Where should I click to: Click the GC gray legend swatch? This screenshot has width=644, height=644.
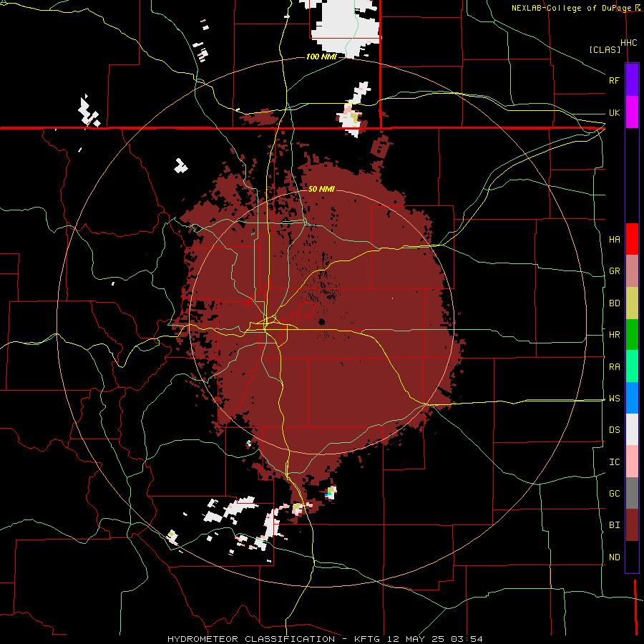coord(632,493)
